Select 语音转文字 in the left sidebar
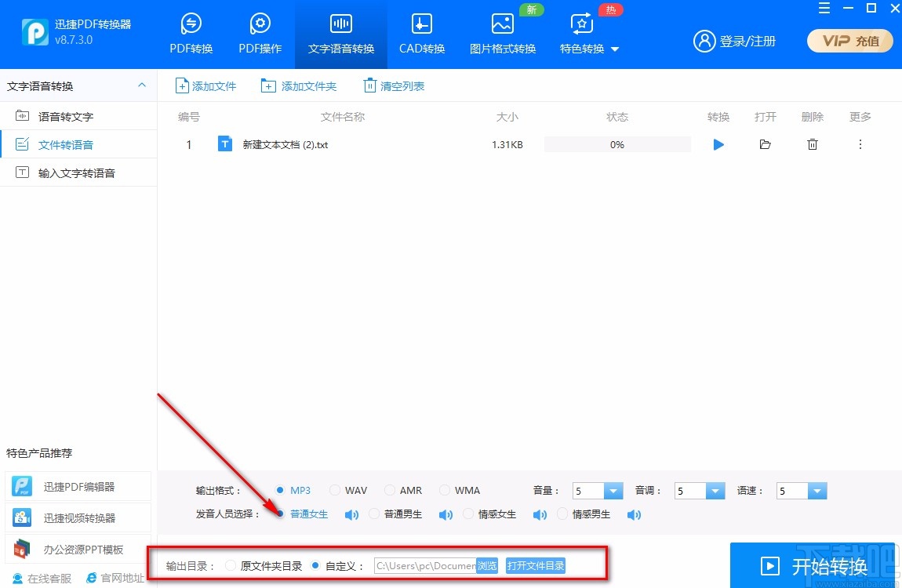 pos(59,115)
